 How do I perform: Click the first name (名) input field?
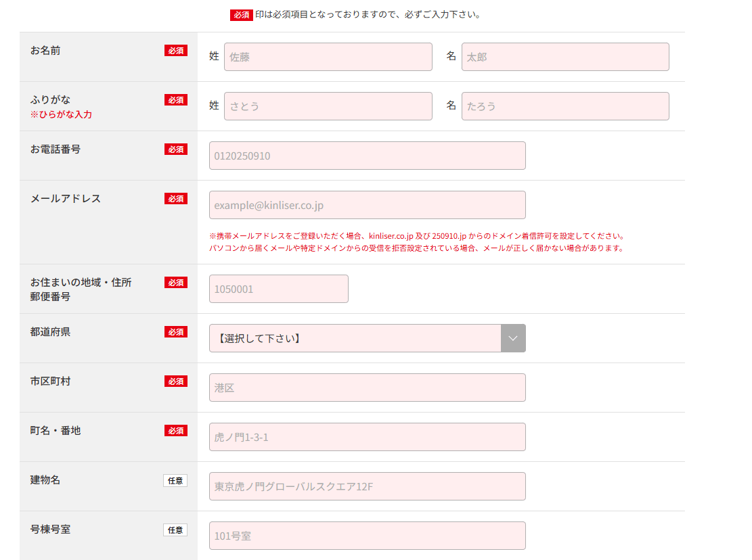point(565,57)
